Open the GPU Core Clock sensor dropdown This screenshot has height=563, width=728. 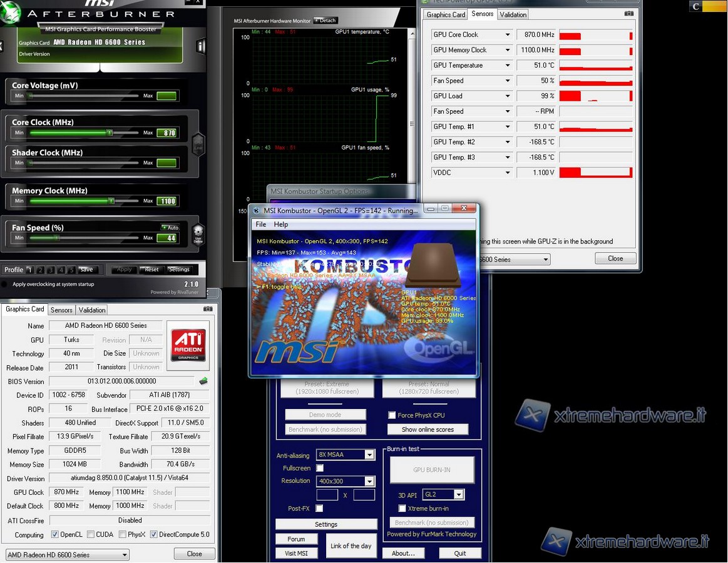point(507,35)
